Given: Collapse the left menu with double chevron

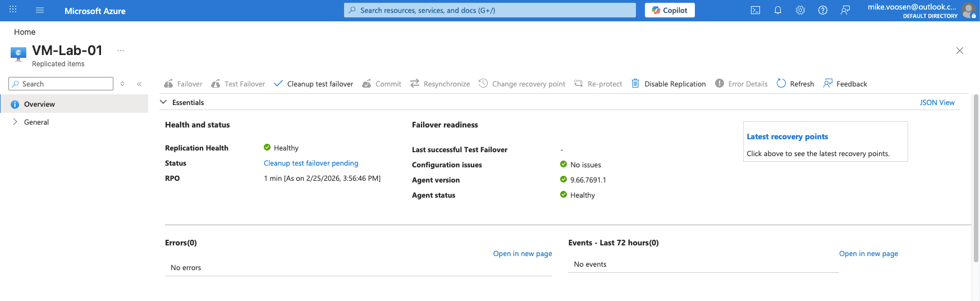Looking at the screenshot, I should coord(139,84).
